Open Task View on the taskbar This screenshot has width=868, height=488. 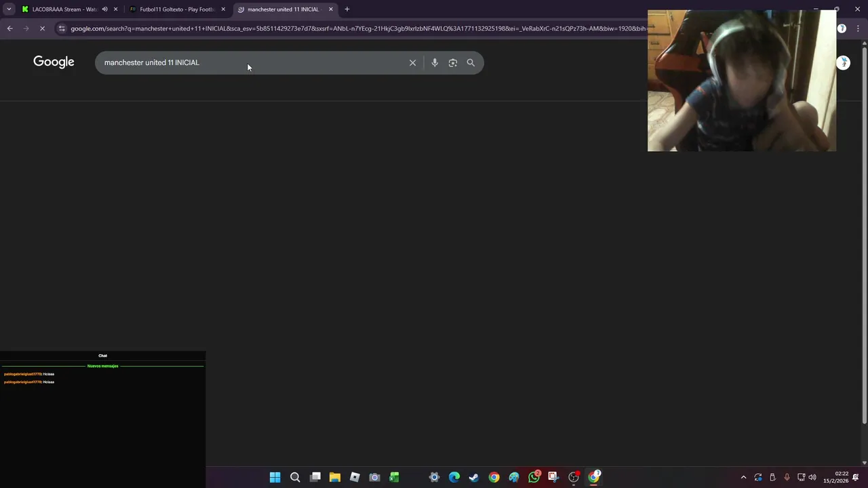point(315,477)
